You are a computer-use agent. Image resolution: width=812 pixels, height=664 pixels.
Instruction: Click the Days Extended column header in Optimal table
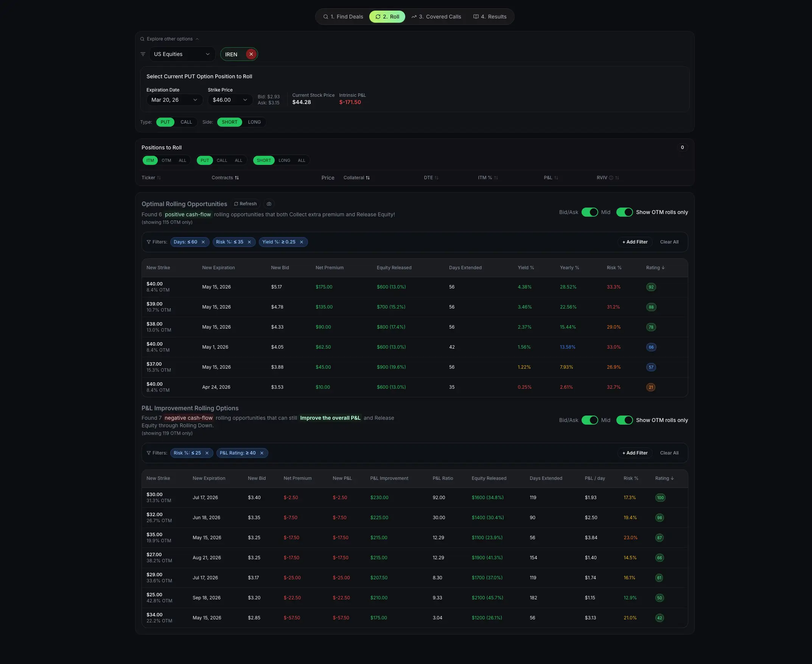click(465, 268)
